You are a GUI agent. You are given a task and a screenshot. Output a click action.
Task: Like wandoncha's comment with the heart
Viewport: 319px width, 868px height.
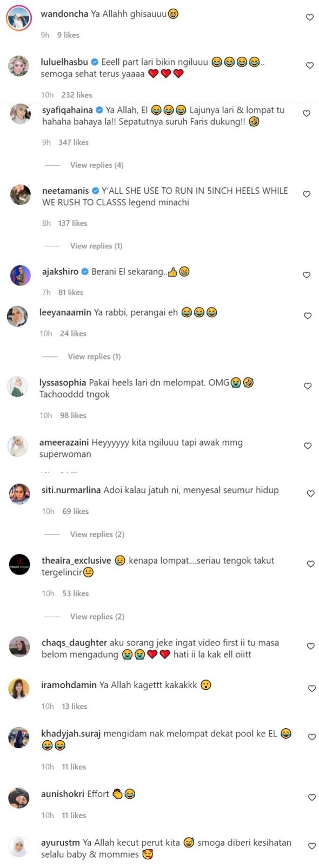[x=310, y=17]
